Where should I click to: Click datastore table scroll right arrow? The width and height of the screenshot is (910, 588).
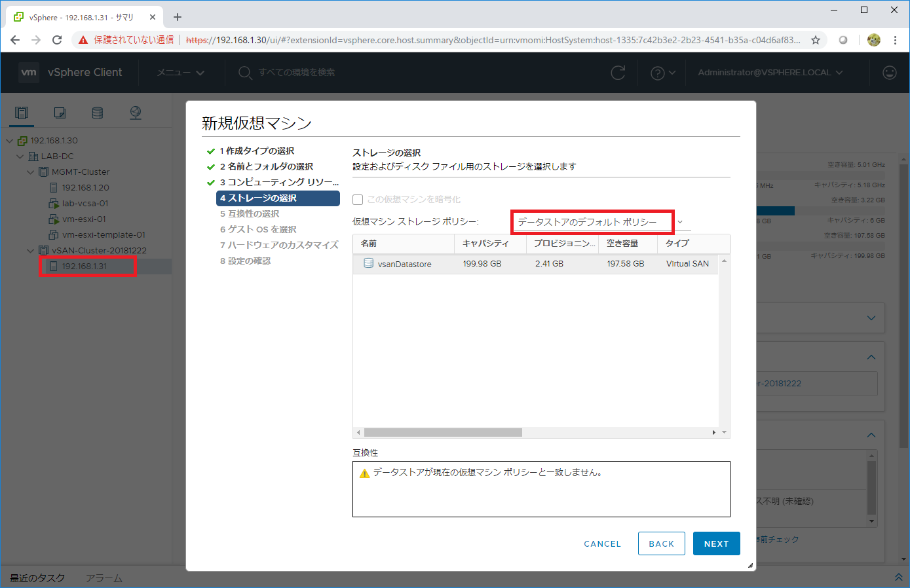713,432
